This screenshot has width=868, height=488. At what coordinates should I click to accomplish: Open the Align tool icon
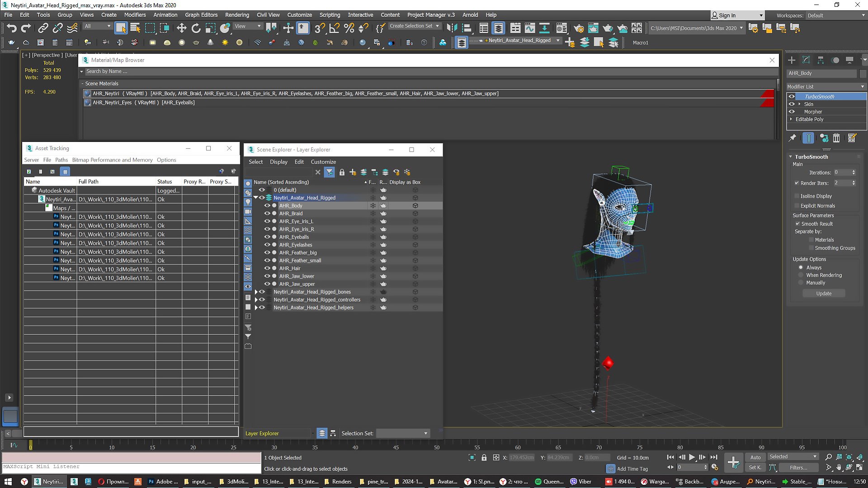466,28
